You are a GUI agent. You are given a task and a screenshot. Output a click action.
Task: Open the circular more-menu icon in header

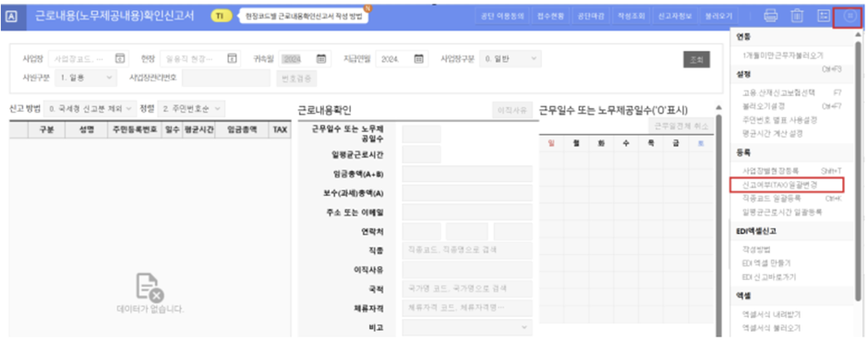coord(850,16)
